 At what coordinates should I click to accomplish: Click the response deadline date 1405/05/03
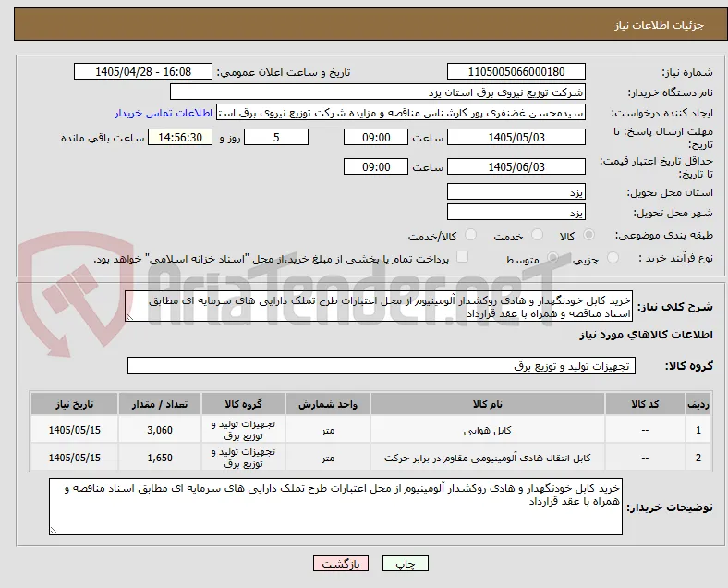point(516,138)
